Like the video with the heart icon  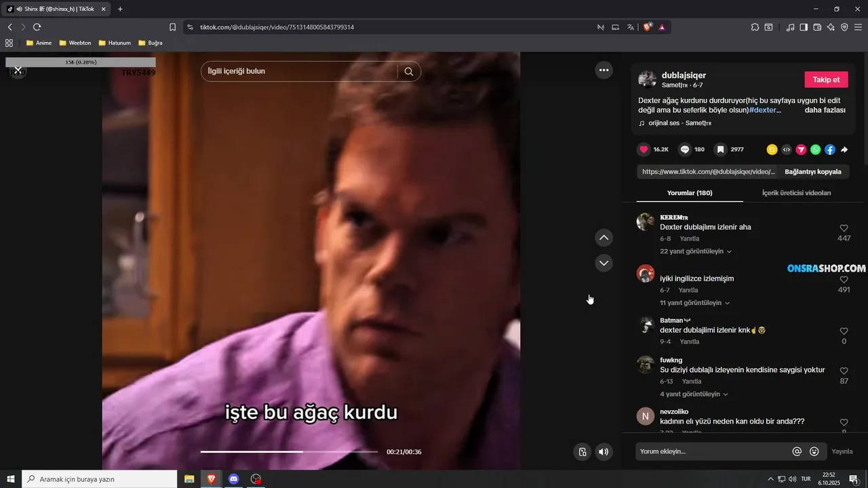point(644,149)
